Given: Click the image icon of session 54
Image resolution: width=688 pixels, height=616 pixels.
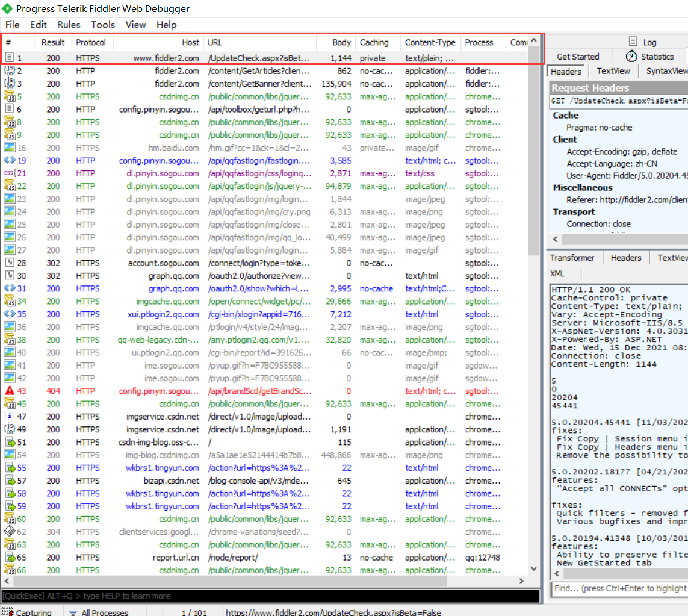Looking at the screenshot, I should (x=9, y=455).
